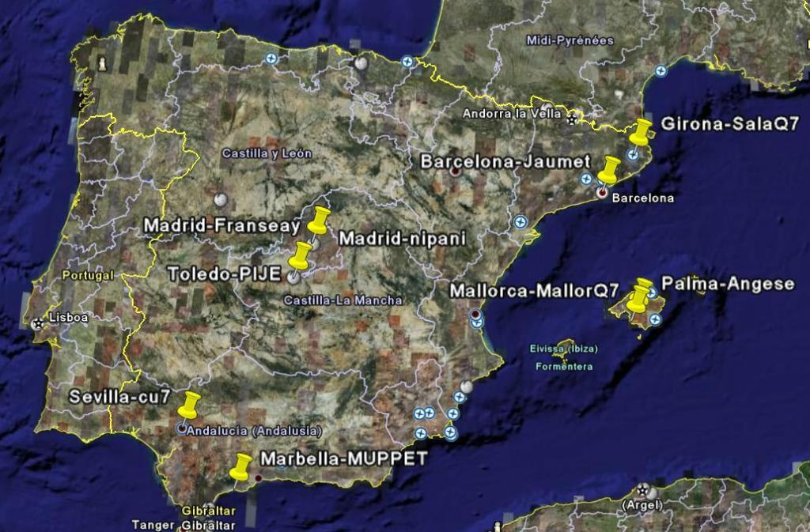Click the Argel capital star marker

click(642, 490)
